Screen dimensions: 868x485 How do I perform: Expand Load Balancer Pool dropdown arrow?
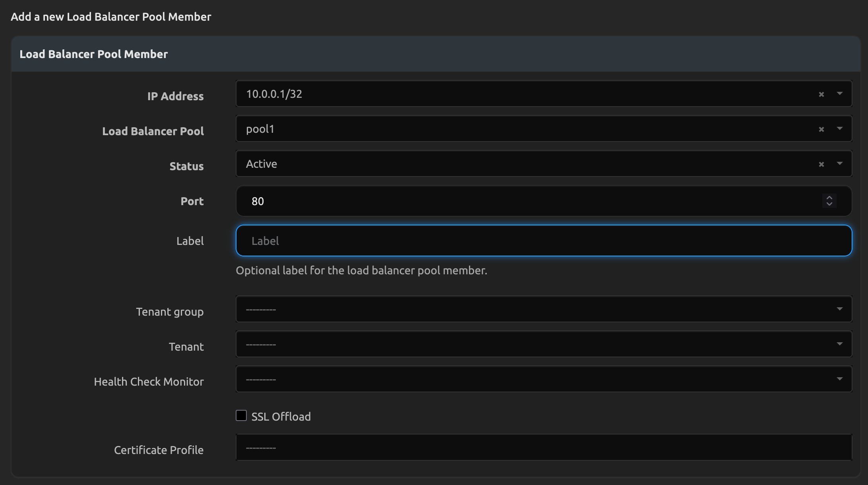point(839,129)
